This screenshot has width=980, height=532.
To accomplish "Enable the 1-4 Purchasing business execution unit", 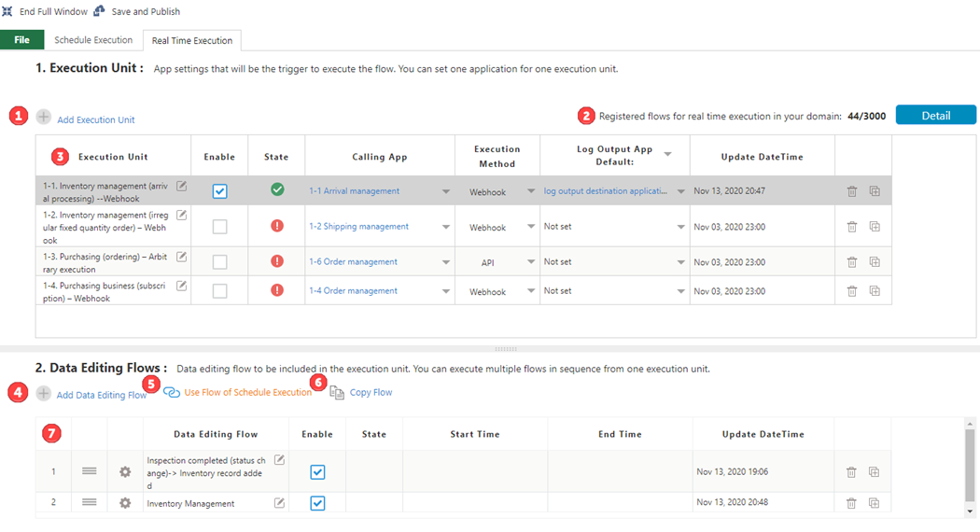I will pyautogui.click(x=219, y=290).
